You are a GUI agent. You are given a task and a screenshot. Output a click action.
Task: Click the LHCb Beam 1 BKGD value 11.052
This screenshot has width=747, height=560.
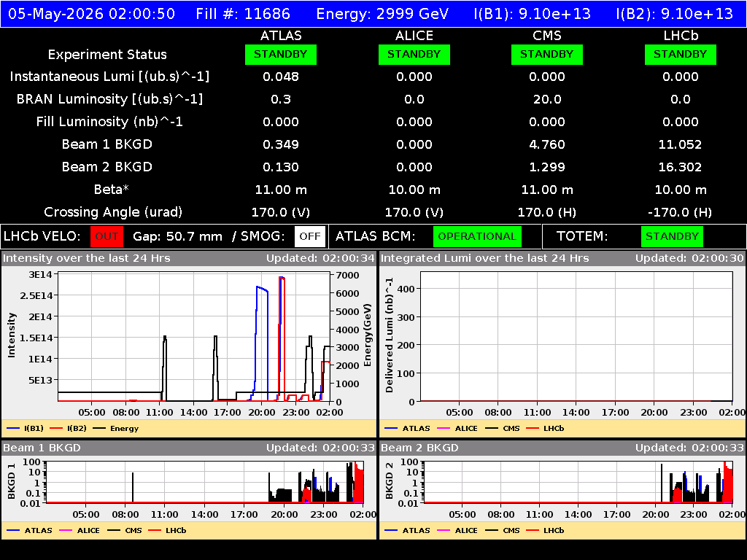click(x=681, y=144)
